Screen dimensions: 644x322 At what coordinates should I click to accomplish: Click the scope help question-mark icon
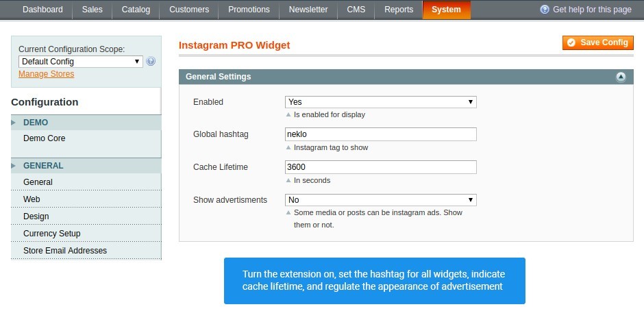151,62
